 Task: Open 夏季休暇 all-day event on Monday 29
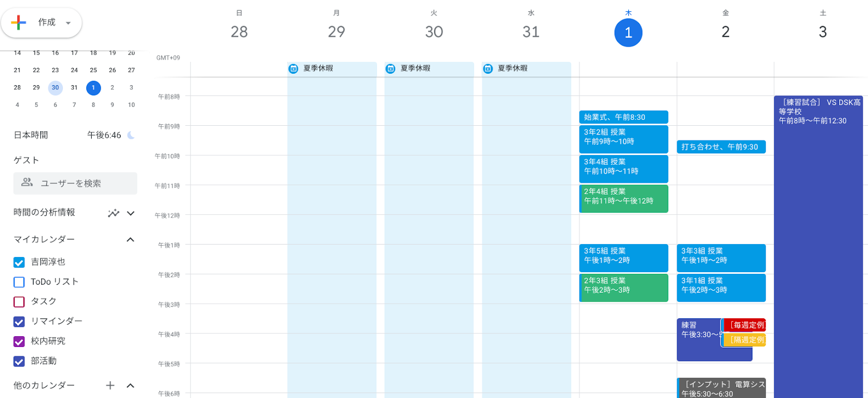332,68
